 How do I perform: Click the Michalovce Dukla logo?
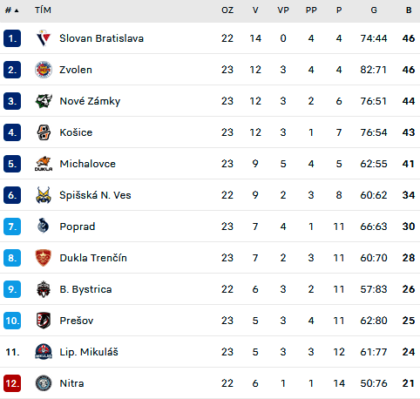click(43, 164)
